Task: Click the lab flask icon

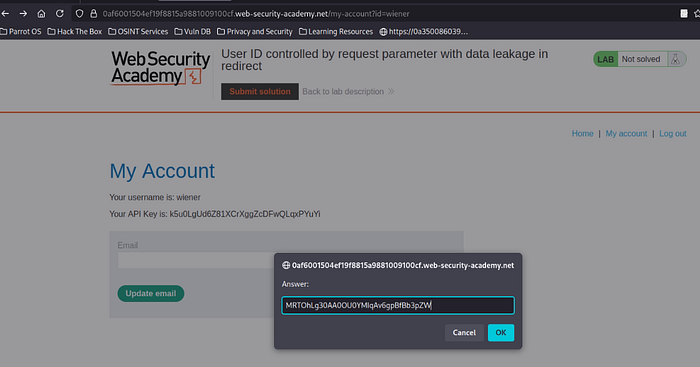Action: click(675, 59)
